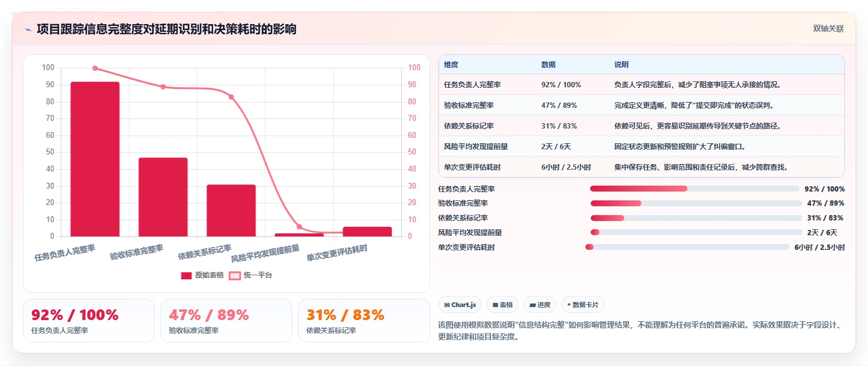Screen dimensions: 868x366
Task: Click the progress value 2天 / 6天
Action: coord(822,233)
